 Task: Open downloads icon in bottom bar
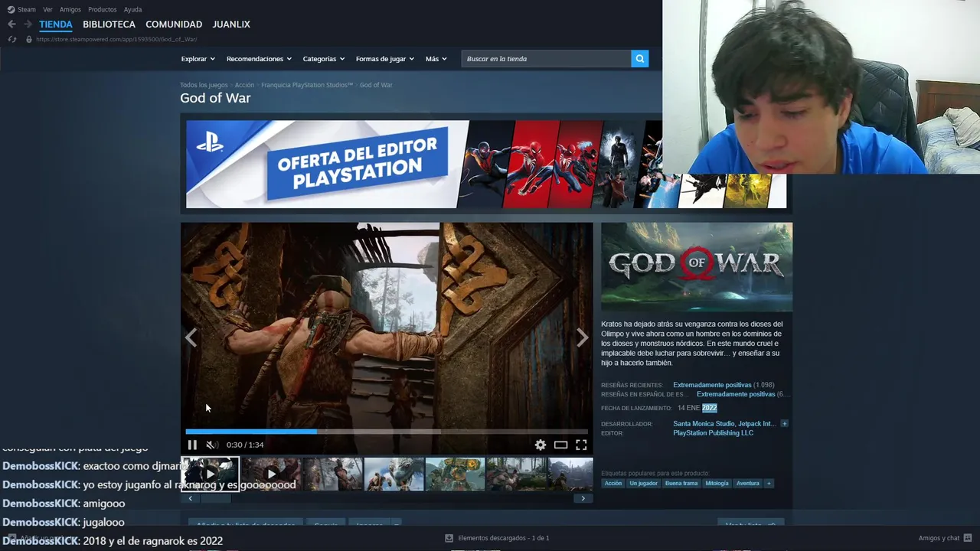(449, 538)
